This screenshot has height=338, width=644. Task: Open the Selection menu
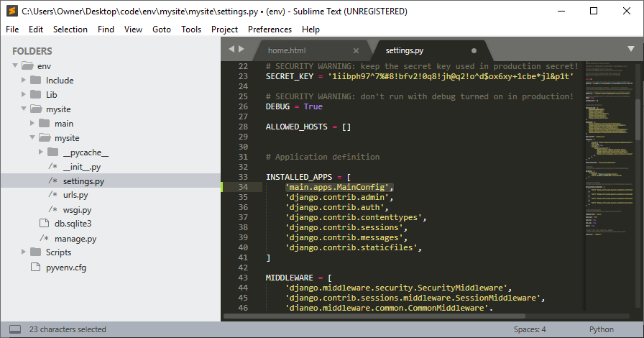click(x=70, y=29)
